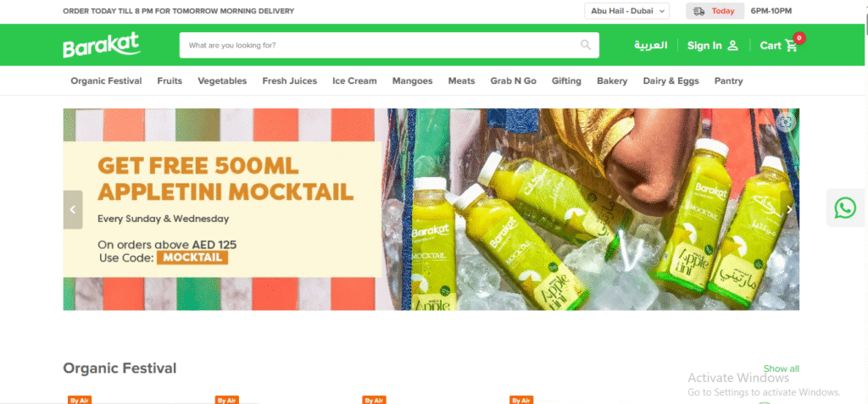Image resolution: width=868 pixels, height=404 pixels.
Task: Open Organic Festival menu item
Action: pyautogui.click(x=106, y=80)
